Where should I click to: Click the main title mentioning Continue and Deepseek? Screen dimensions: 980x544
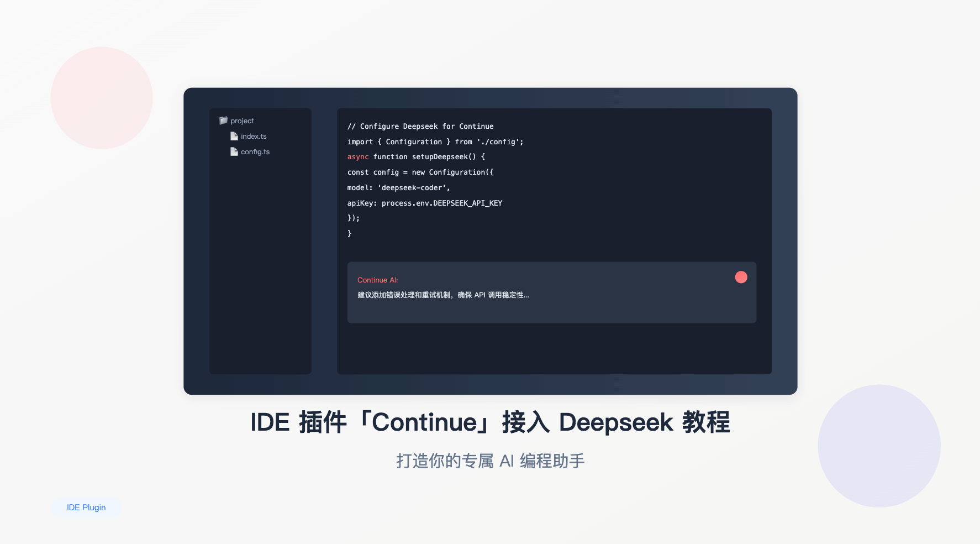pyautogui.click(x=490, y=422)
